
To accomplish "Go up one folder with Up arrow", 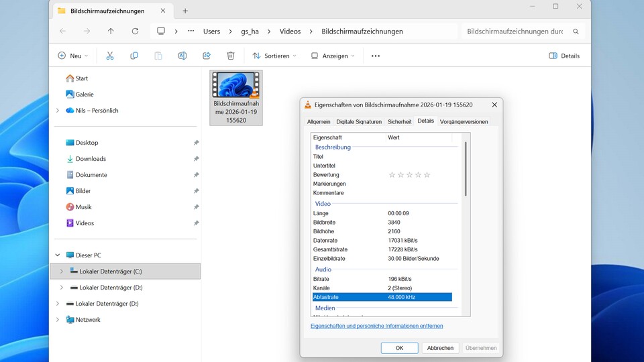I will click(111, 32).
